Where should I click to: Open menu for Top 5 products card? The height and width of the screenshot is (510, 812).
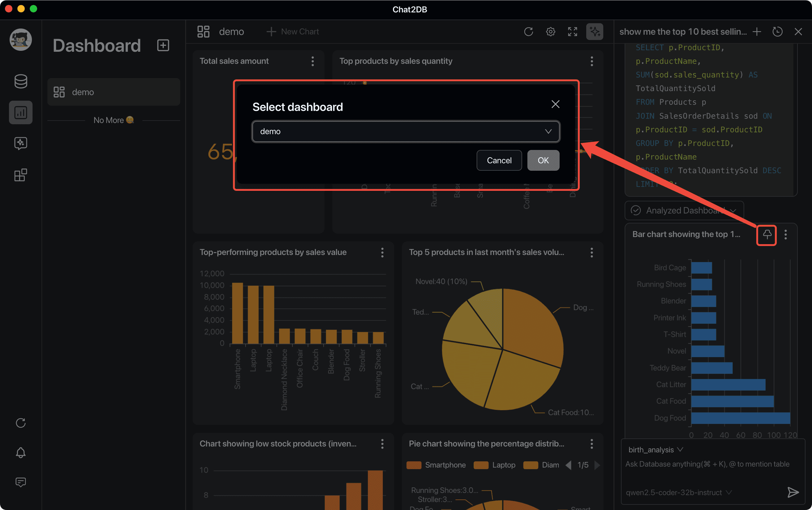(x=592, y=253)
